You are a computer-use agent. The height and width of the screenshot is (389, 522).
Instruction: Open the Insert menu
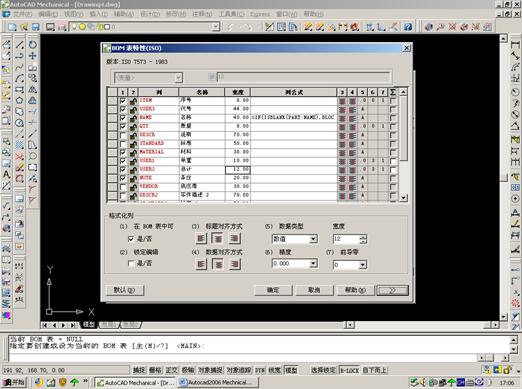point(99,14)
